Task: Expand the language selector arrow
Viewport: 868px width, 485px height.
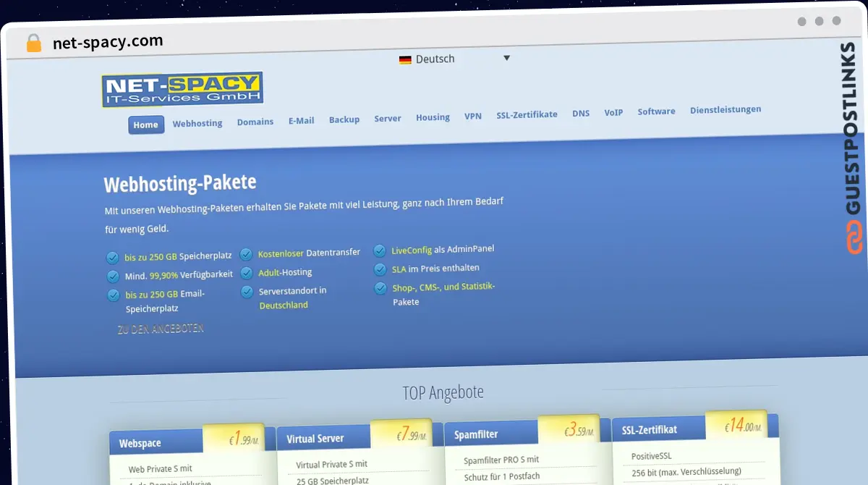Action: [x=506, y=58]
